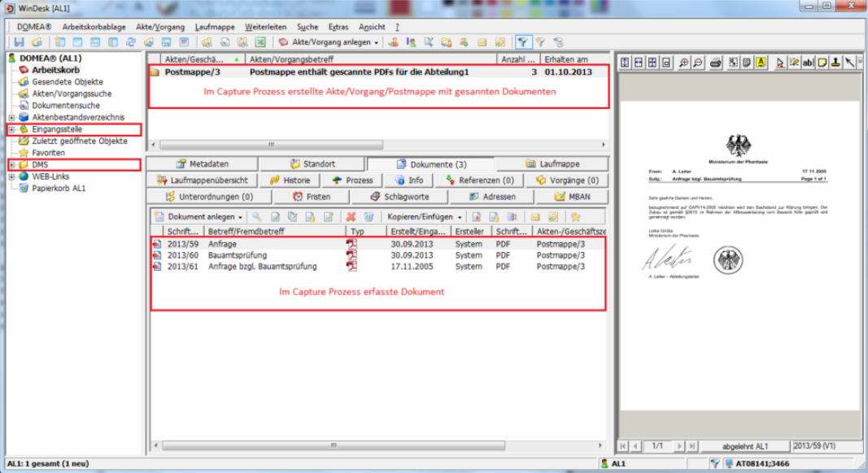Click zoom in magnifier in document viewer
The width and height of the screenshot is (868, 473).
point(683,63)
